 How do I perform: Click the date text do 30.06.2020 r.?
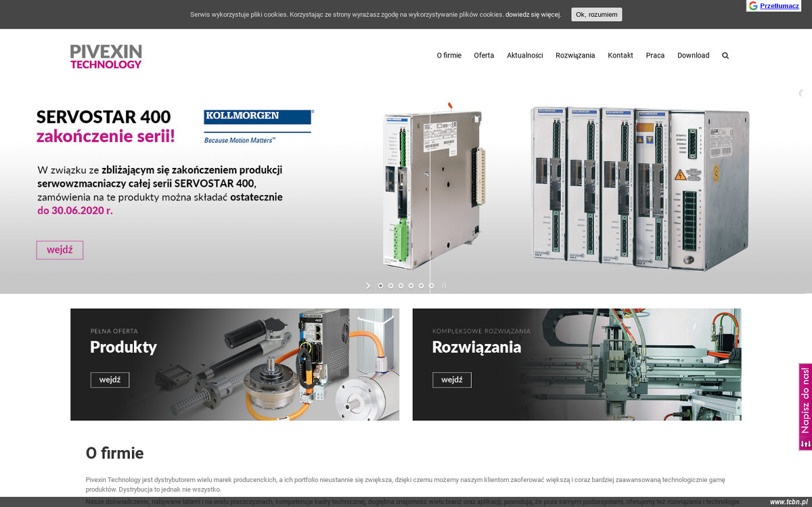tap(75, 211)
